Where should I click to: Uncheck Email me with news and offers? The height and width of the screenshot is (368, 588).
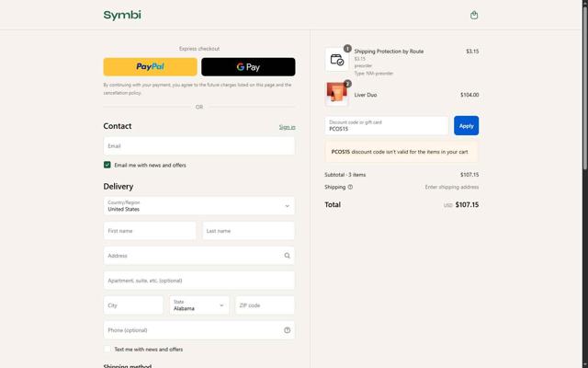pyautogui.click(x=107, y=165)
